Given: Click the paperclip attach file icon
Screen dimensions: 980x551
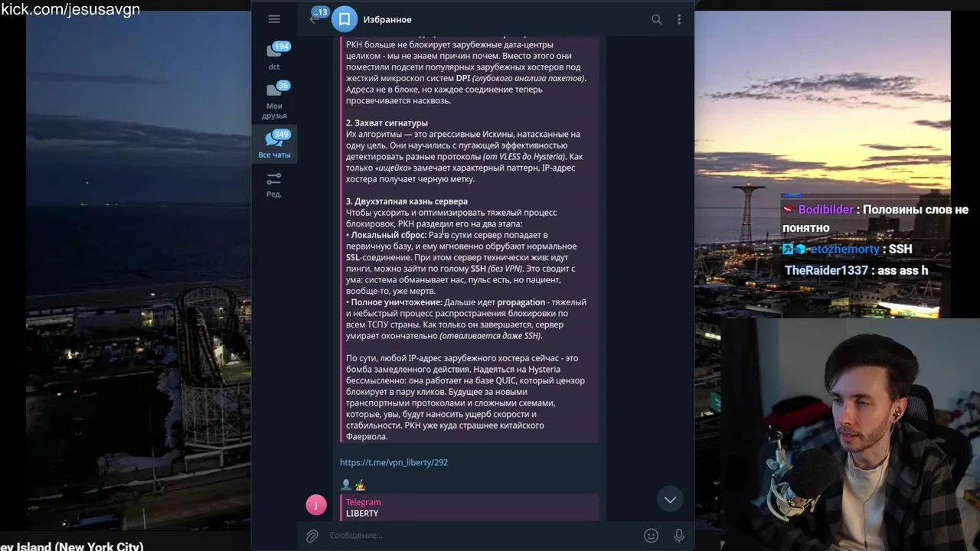Looking at the screenshot, I should (x=312, y=536).
